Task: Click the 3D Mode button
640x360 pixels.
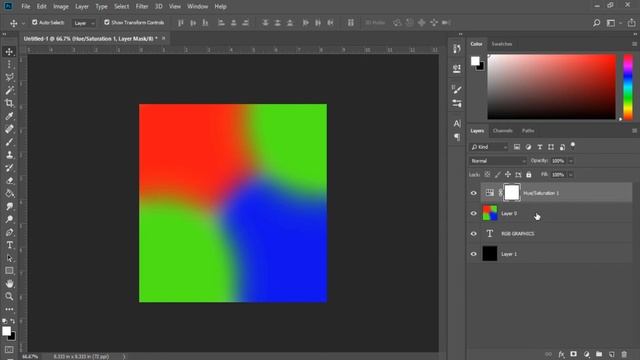Action: 375,22
